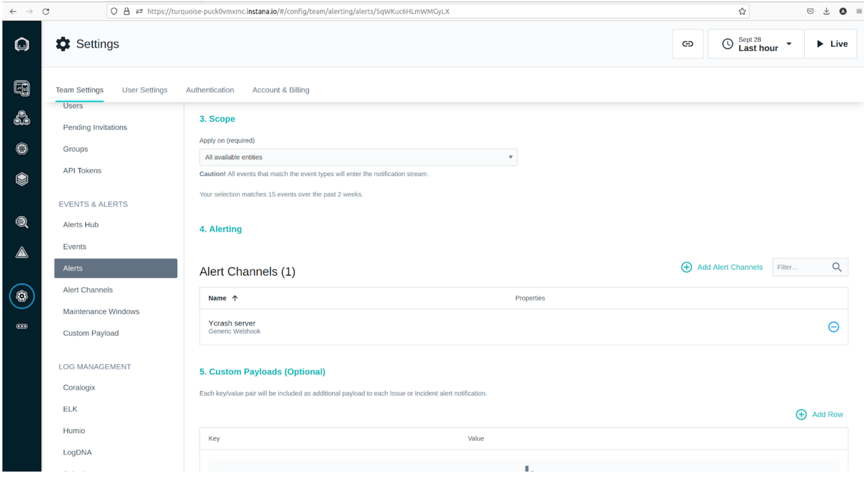Open the Instana home robot icon

(x=22, y=44)
